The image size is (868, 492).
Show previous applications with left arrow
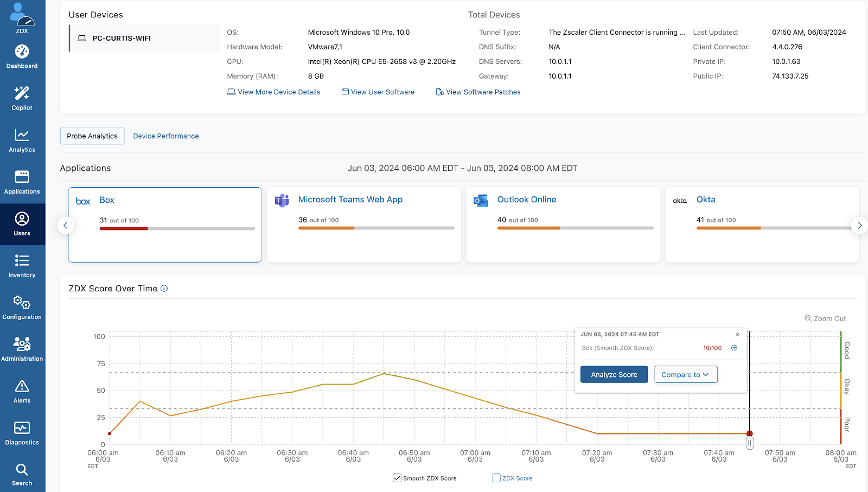(x=66, y=225)
